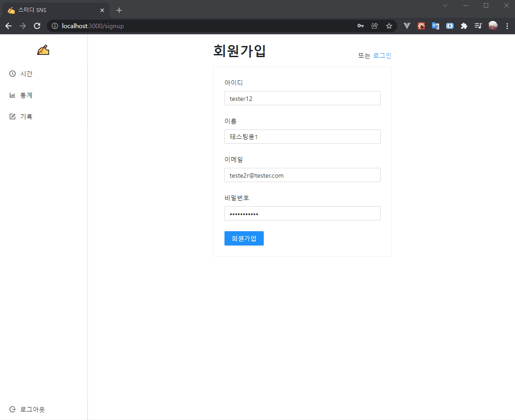The image size is (515, 420).
Task: Open the media control icon
Action: (478, 26)
